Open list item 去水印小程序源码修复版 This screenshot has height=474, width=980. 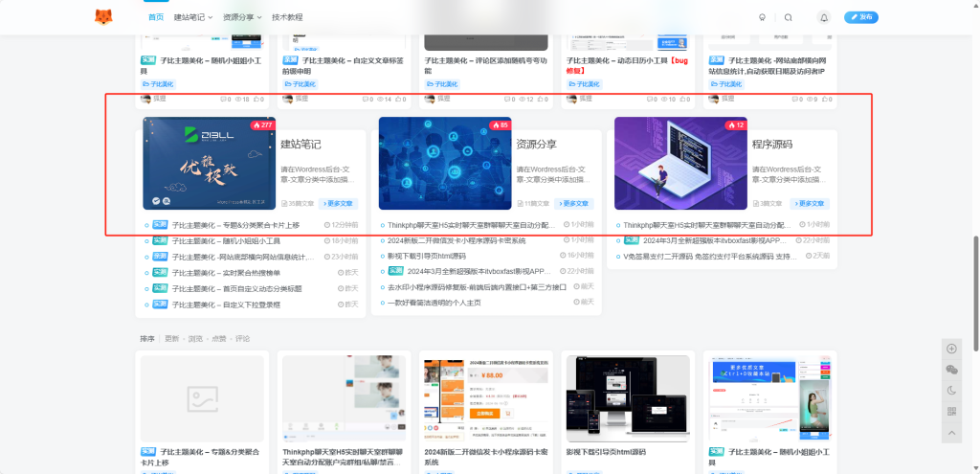477,287
